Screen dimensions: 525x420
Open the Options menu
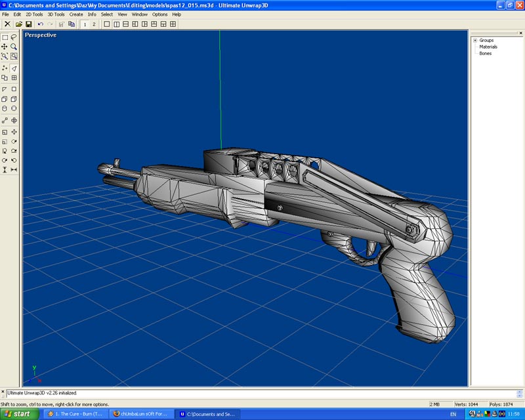click(x=159, y=14)
